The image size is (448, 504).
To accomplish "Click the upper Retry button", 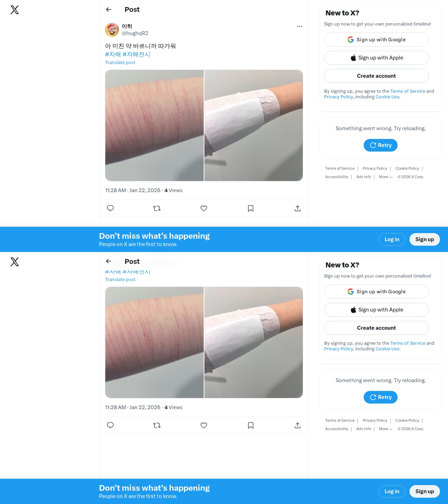I will point(380,145).
